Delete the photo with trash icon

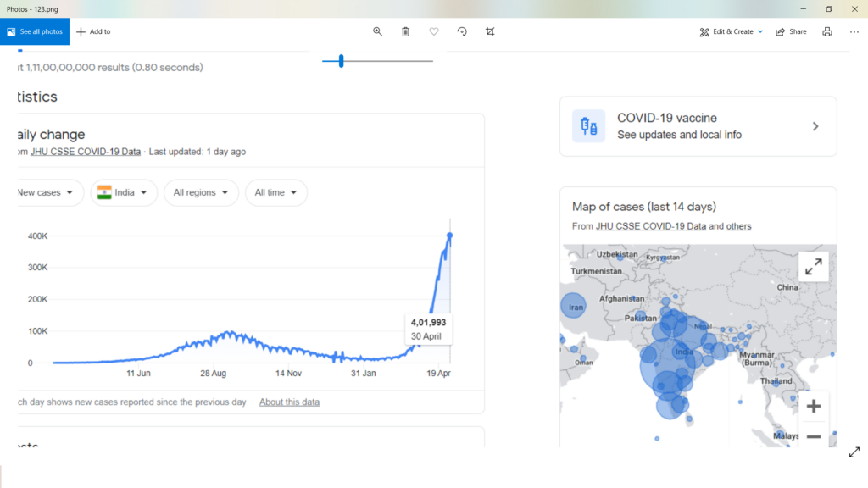coord(406,31)
